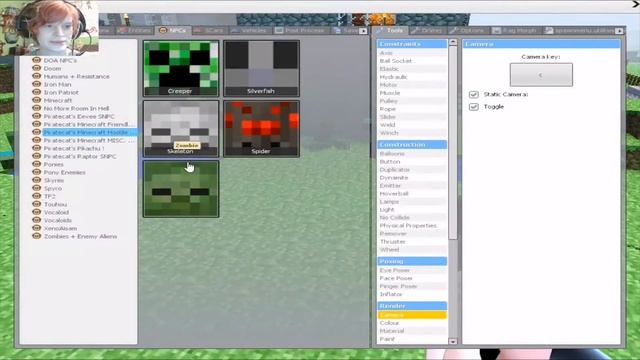
Task: Select the Thruster tool
Action: click(x=412, y=242)
